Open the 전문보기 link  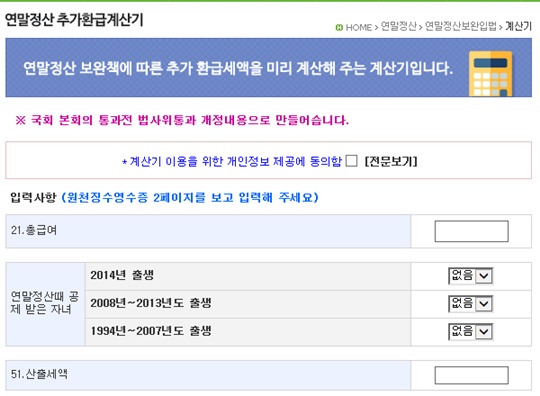coord(391,161)
